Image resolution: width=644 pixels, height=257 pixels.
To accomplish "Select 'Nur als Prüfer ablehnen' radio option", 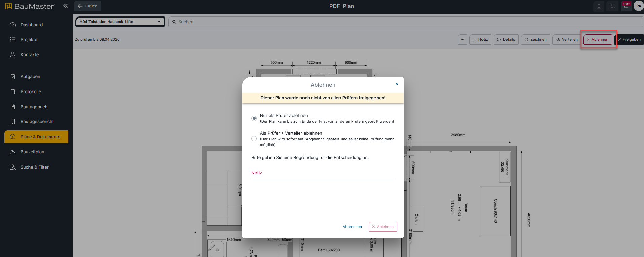I will pyautogui.click(x=254, y=118).
